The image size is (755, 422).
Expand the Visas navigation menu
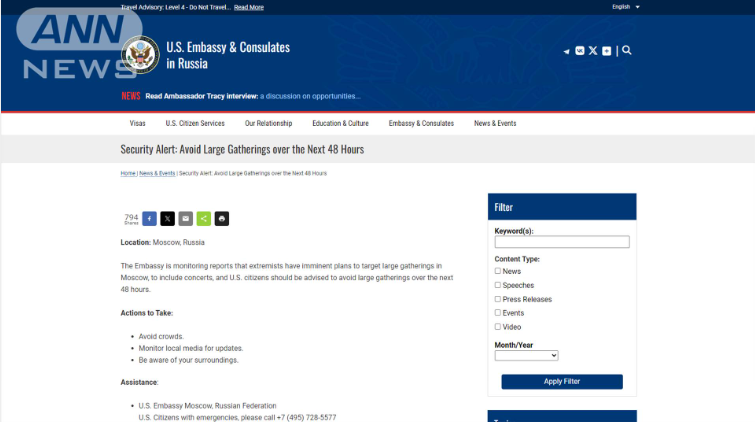[x=137, y=123]
